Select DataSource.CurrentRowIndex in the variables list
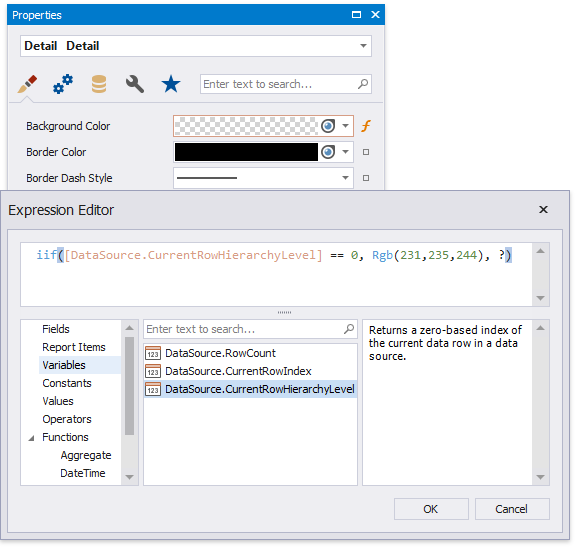The image size is (576, 548). 250,371
